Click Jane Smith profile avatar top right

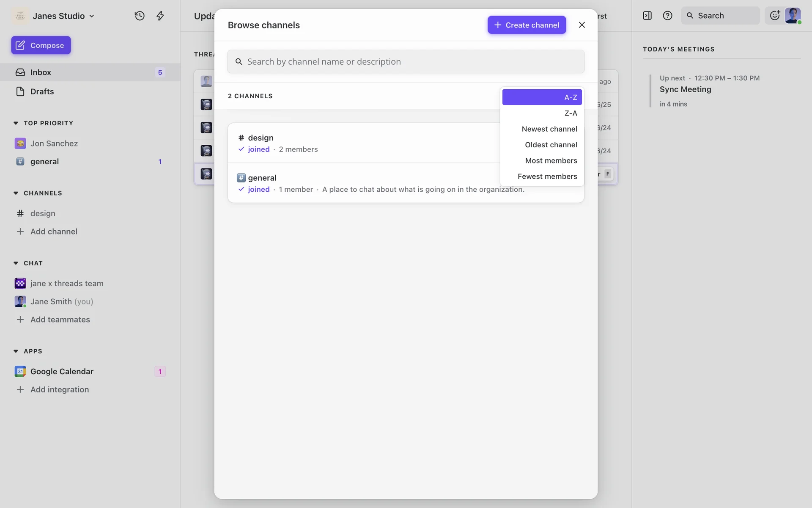[793, 16]
